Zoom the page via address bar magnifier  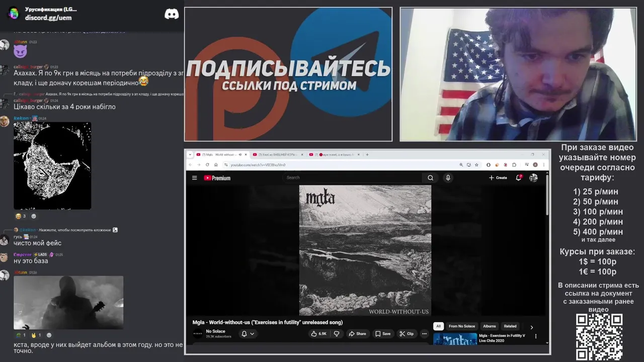461,165
